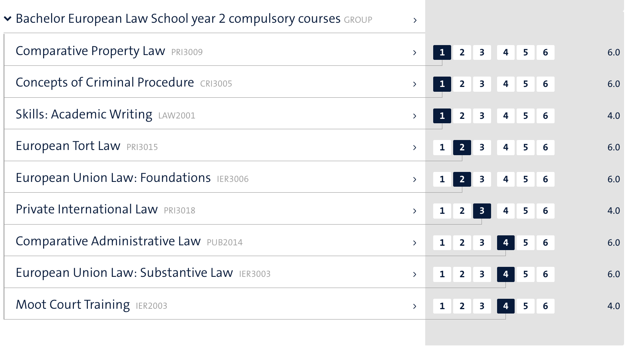Image resolution: width=644 pixels, height=361 pixels.
Task: Open the Moot Court Training course
Action: coord(73,305)
